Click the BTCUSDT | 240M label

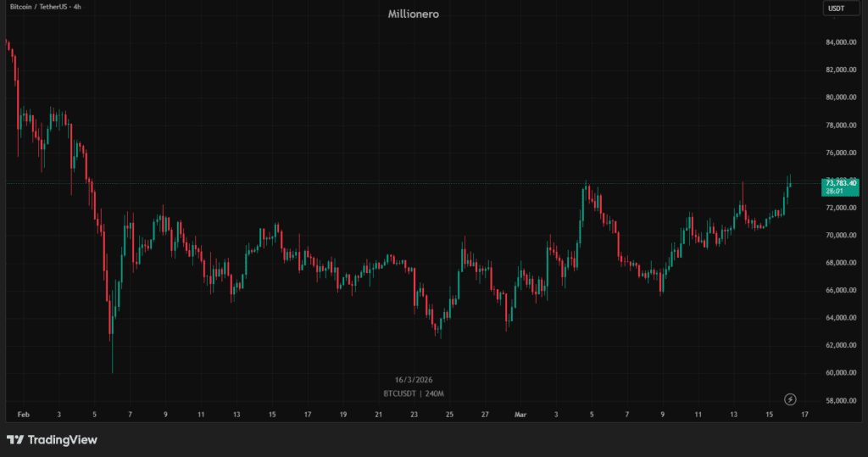414,393
